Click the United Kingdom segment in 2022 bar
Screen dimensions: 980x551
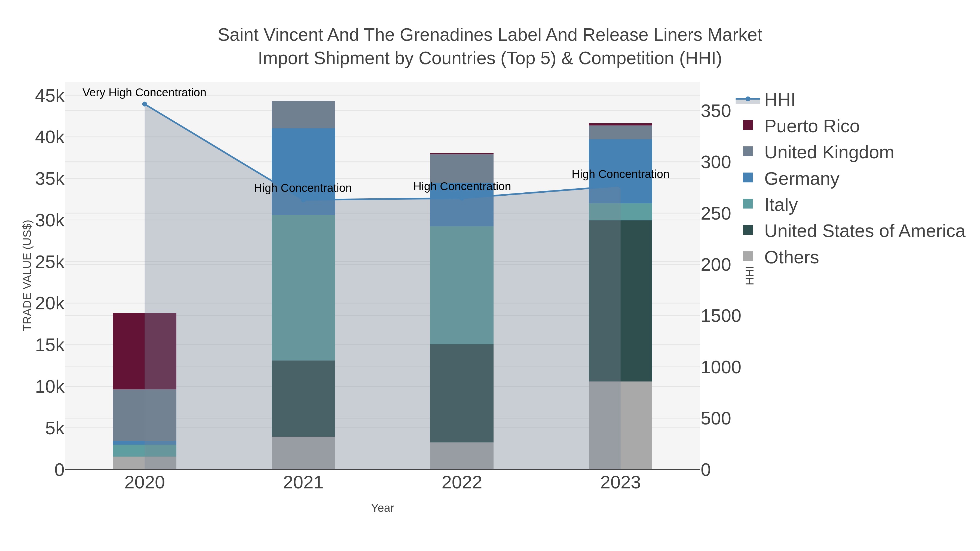pyautogui.click(x=462, y=168)
